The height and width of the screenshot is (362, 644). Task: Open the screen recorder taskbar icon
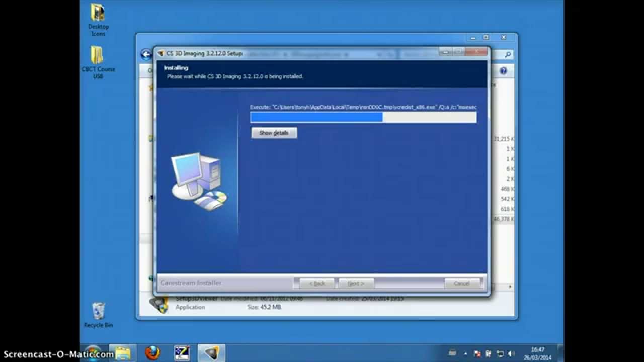click(182, 353)
